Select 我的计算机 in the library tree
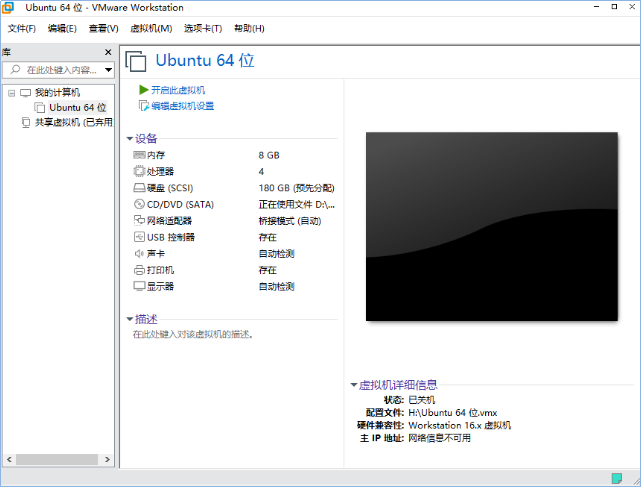 click(57, 93)
